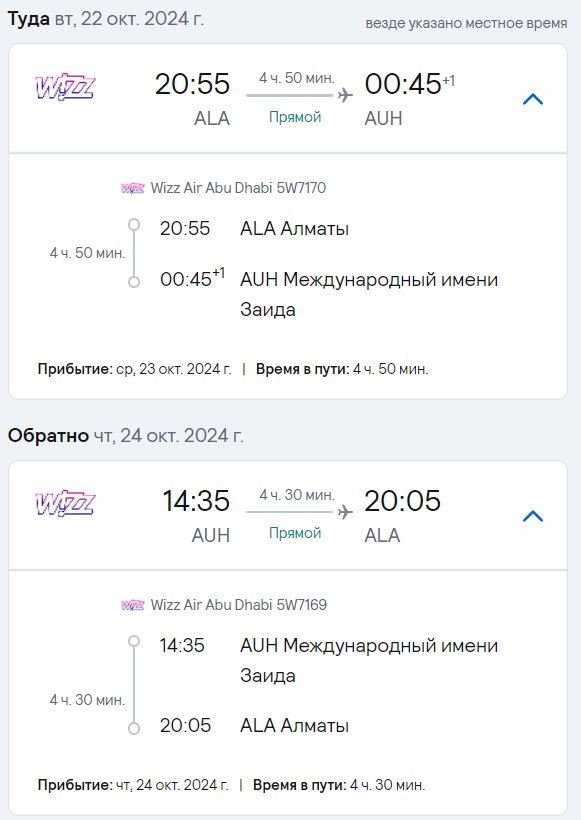The height and width of the screenshot is (820, 581).
Task: Collapse the return AUH to ALA flight details
Action: (x=533, y=516)
